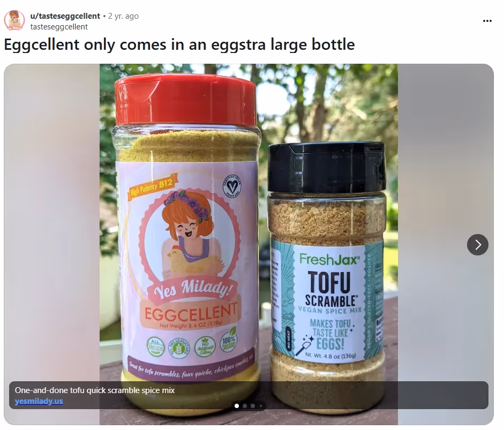Viewport: 504px width, 430px height.
Task: Open the post title about eggstra large bottle
Action: click(x=179, y=44)
